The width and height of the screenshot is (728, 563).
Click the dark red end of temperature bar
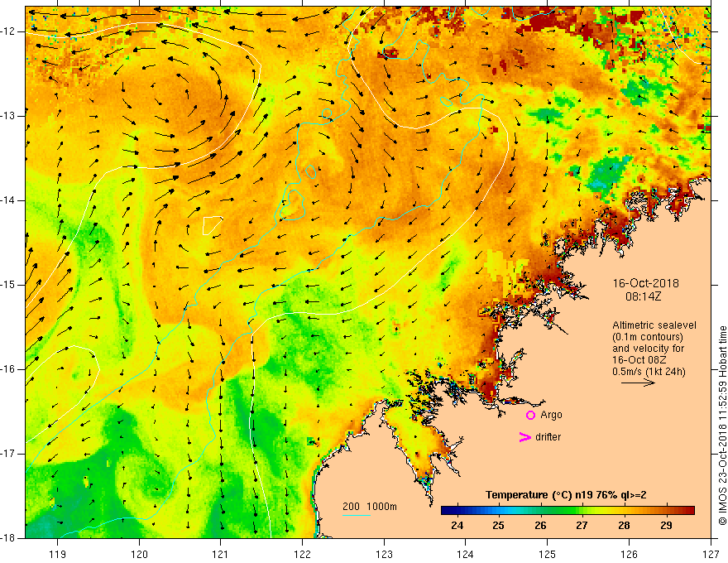[690, 511]
